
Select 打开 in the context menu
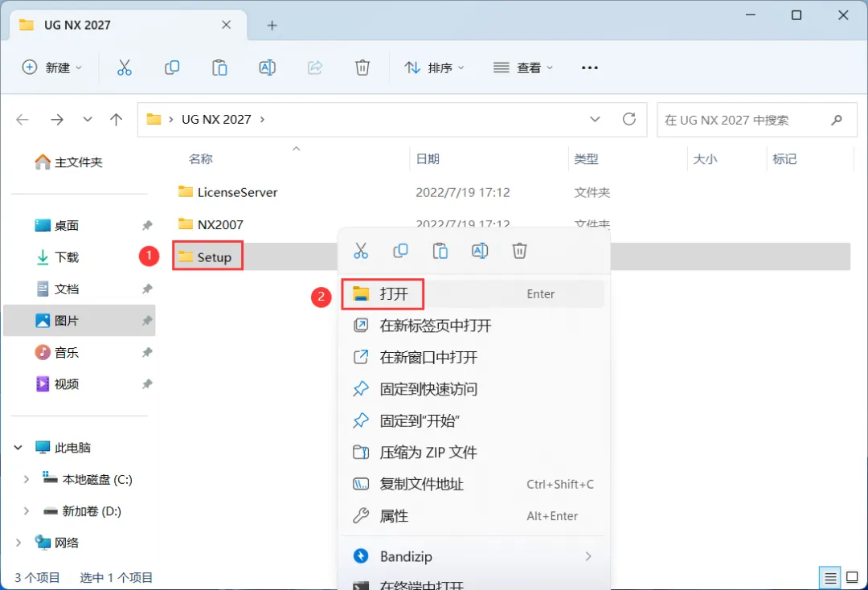click(473, 294)
